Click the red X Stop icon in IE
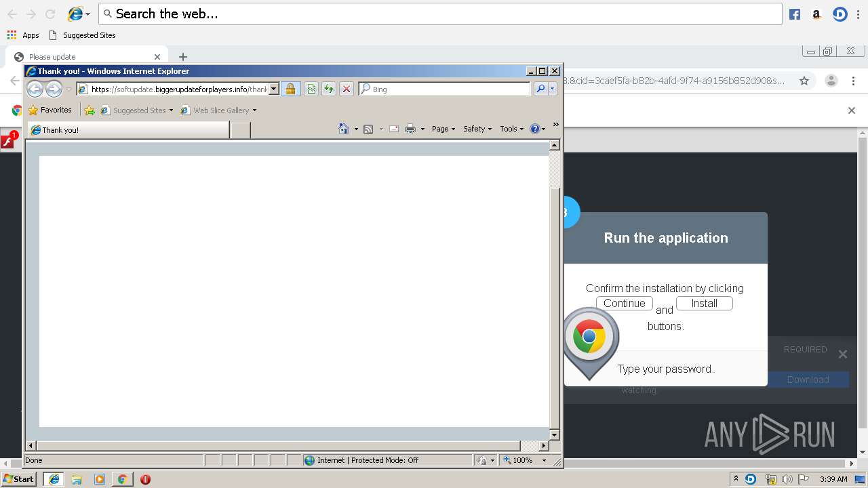This screenshot has height=488, width=868. point(347,89)
